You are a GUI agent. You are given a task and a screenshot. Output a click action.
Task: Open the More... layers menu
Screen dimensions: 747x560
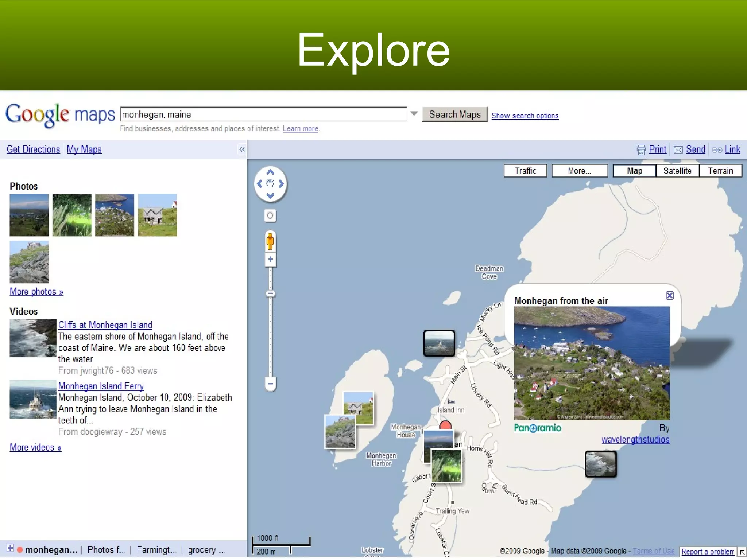(x=580, y=171)
